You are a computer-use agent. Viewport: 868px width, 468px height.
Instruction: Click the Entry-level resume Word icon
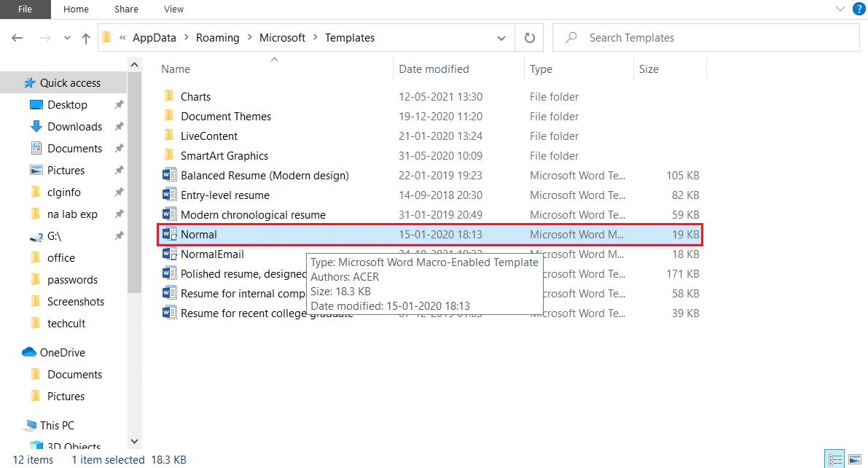(x=169, y=195)
